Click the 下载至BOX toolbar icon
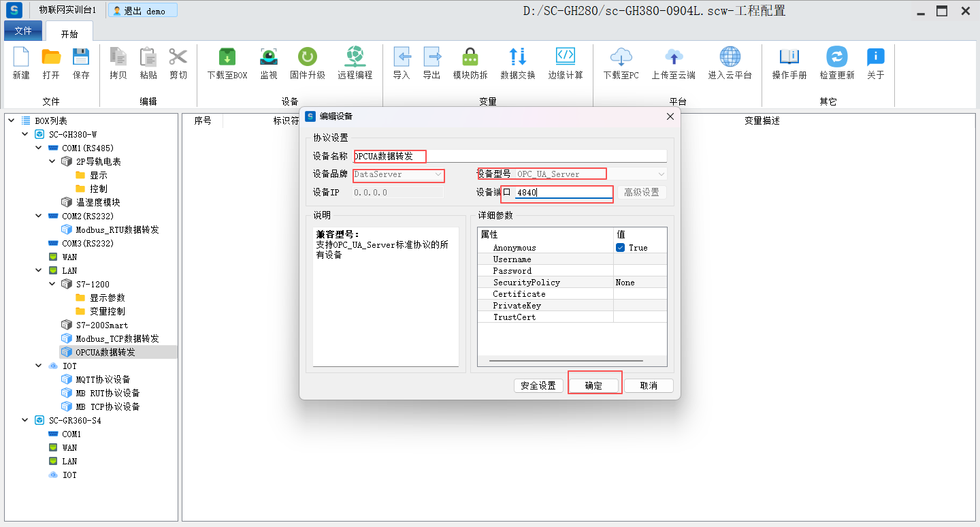 227,57
